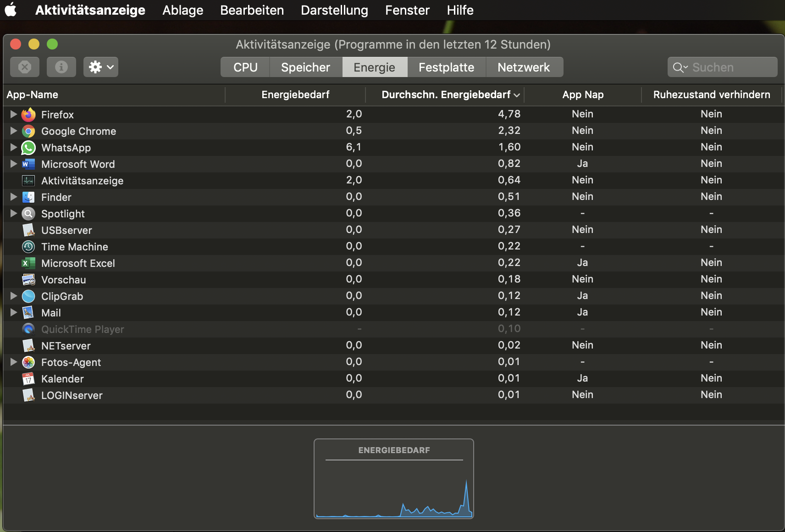Viewport: 785px width, 532px height.
Task: Sort by Durchschn. Energiebedarf column
Action: point(445,94)
